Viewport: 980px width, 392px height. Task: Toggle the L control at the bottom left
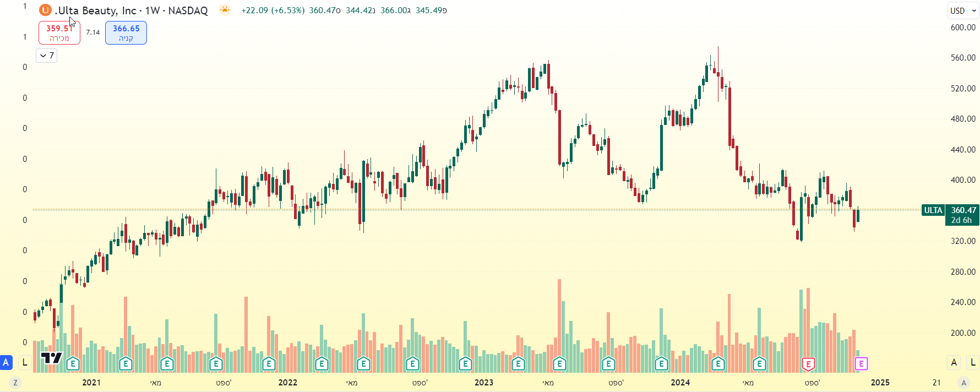(24, 362)
